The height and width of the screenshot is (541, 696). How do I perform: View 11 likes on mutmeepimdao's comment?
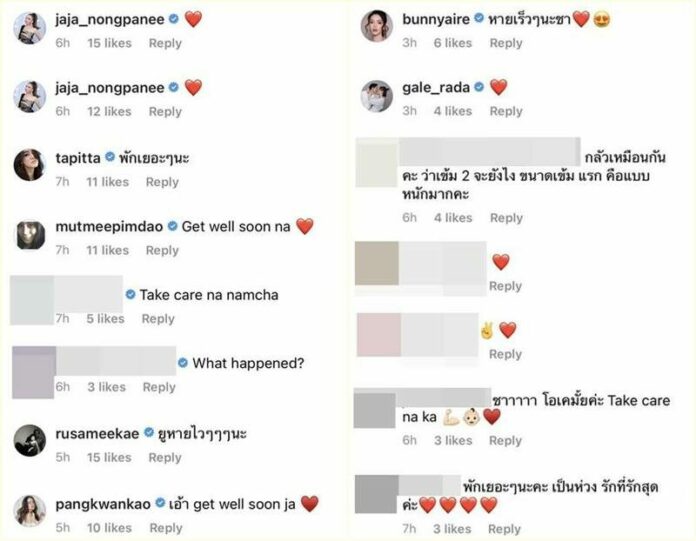point(107,250)
